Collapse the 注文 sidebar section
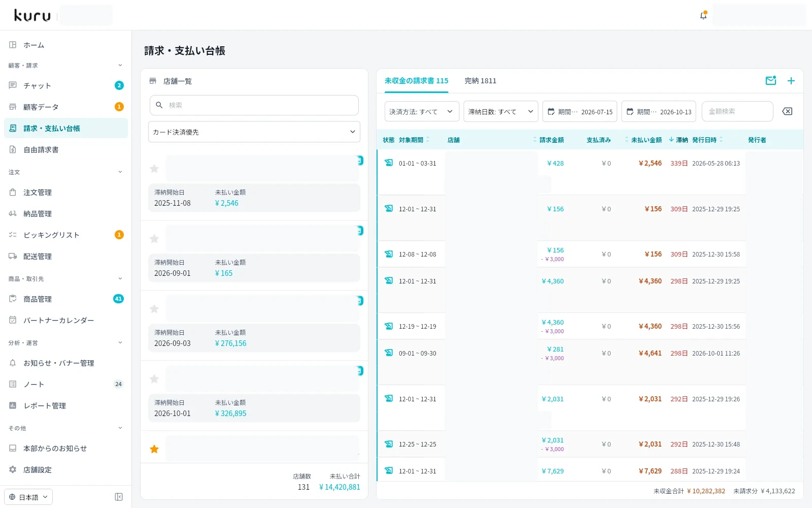 (x=66, y=172)
